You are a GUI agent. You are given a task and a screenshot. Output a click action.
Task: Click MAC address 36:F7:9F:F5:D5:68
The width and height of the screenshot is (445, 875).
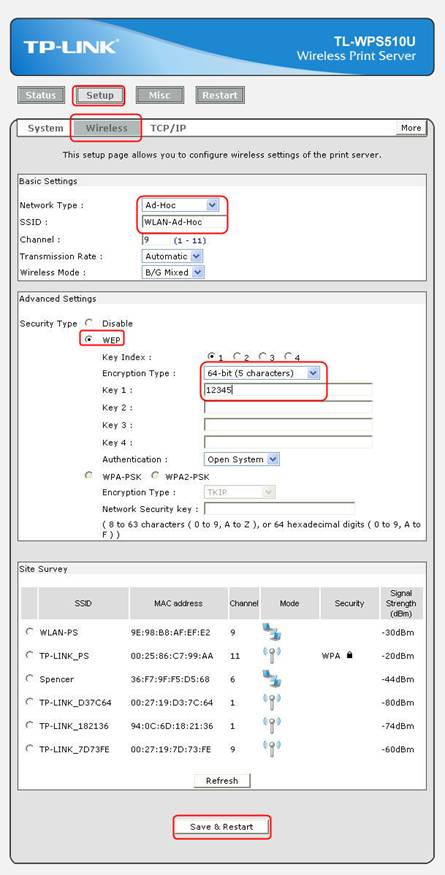pyautogui.click(x=170, y=679)
